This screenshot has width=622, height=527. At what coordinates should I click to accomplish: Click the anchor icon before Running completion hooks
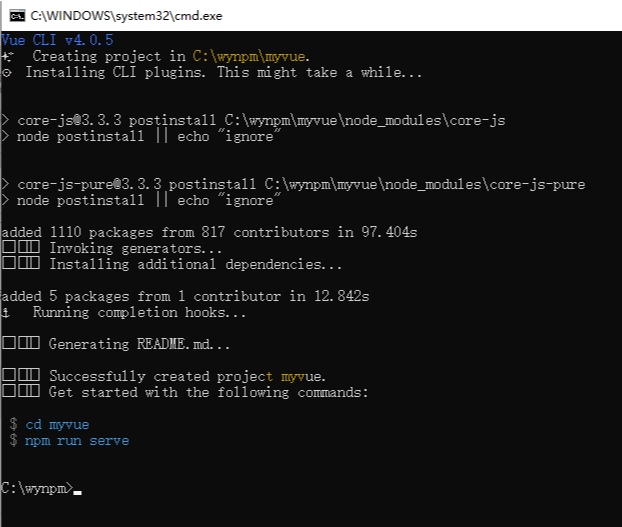(x=8, y=313)
